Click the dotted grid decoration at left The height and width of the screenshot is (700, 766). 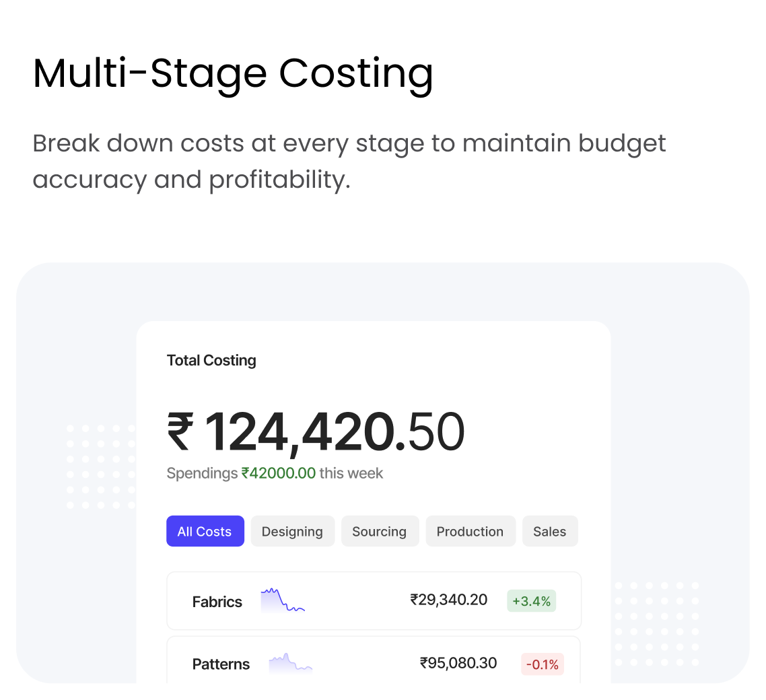pyautogui.click(x=100, y=466)
